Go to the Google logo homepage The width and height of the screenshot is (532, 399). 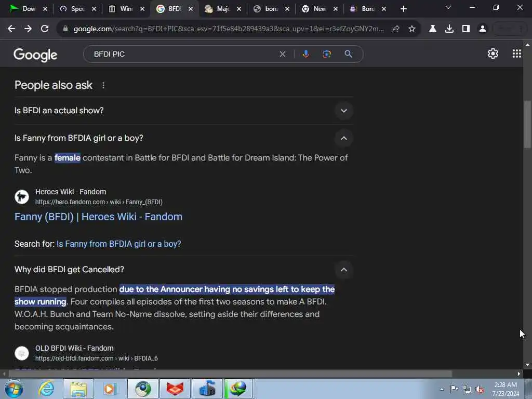36,55
